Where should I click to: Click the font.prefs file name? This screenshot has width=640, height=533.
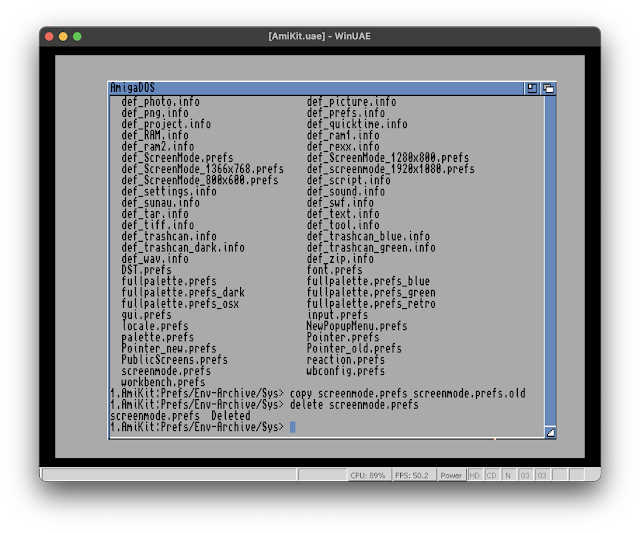[x=335, y=270]
